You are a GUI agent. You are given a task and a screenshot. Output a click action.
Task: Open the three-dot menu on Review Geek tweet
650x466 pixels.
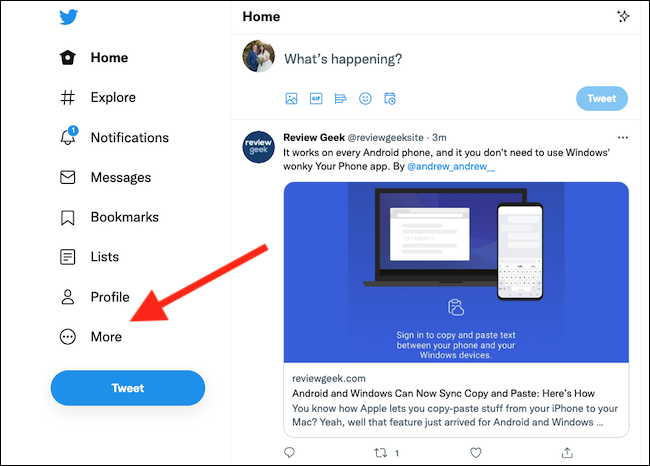623,138
